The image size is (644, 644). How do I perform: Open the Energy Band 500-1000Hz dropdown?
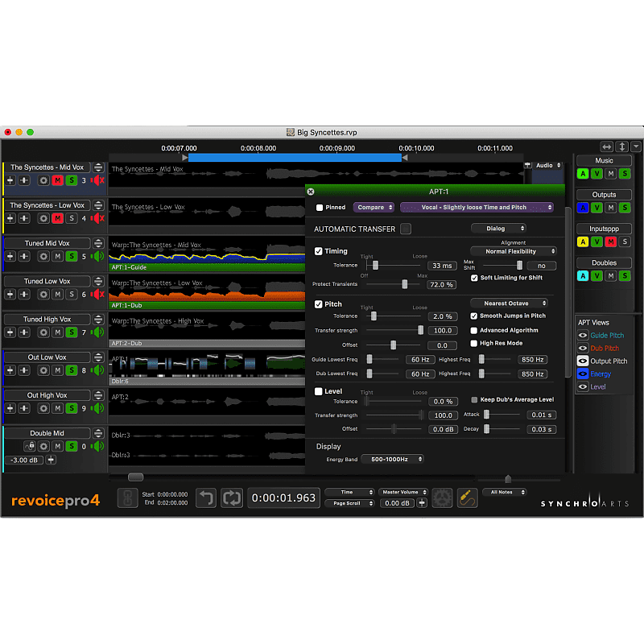(394, 458)
